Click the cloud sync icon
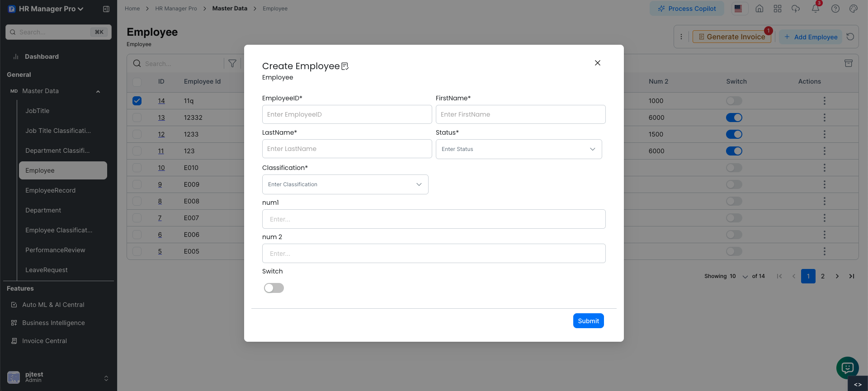 (x=796, y=9)
